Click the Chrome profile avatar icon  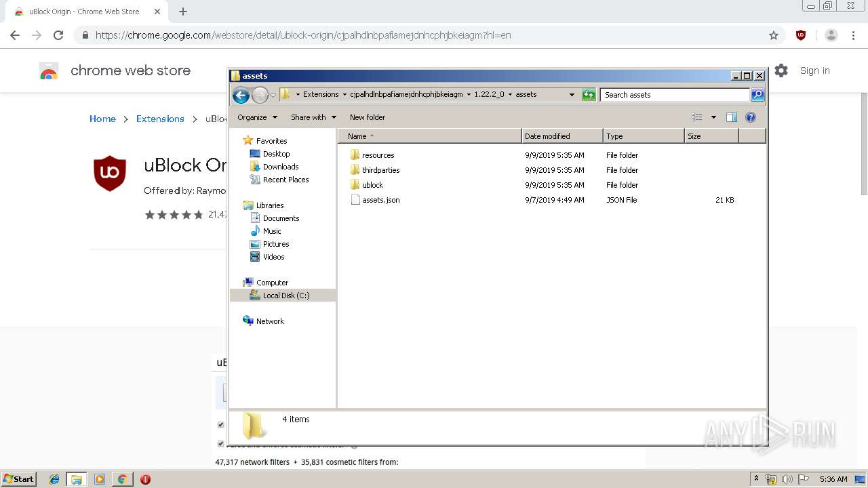pyautogui.click(x=831, y=35)
